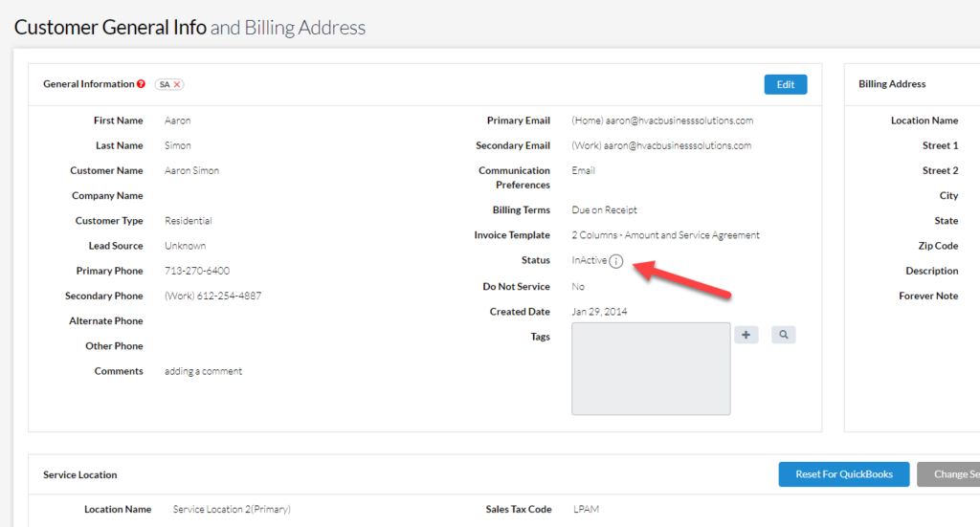This screenshot has width=980, height=527.
Task: Click the secondary phone (Work) 612-254-4887
Action: (212, 296)
